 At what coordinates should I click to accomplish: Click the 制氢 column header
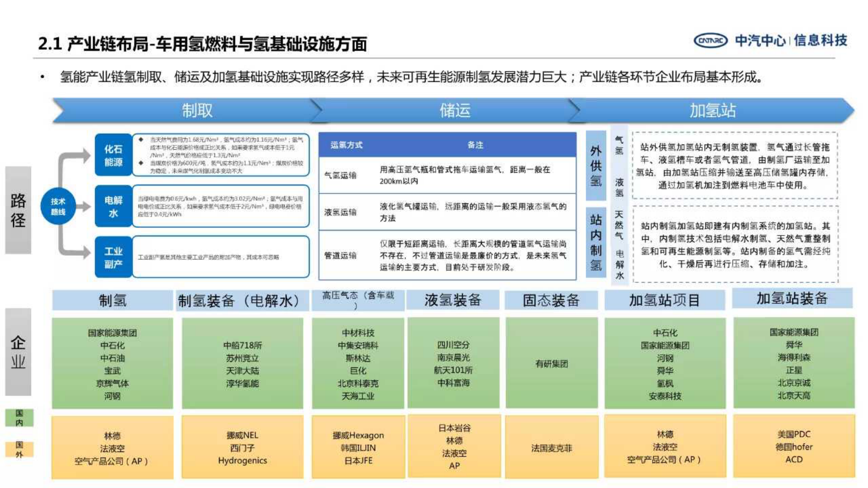click(x=112, y=300)
